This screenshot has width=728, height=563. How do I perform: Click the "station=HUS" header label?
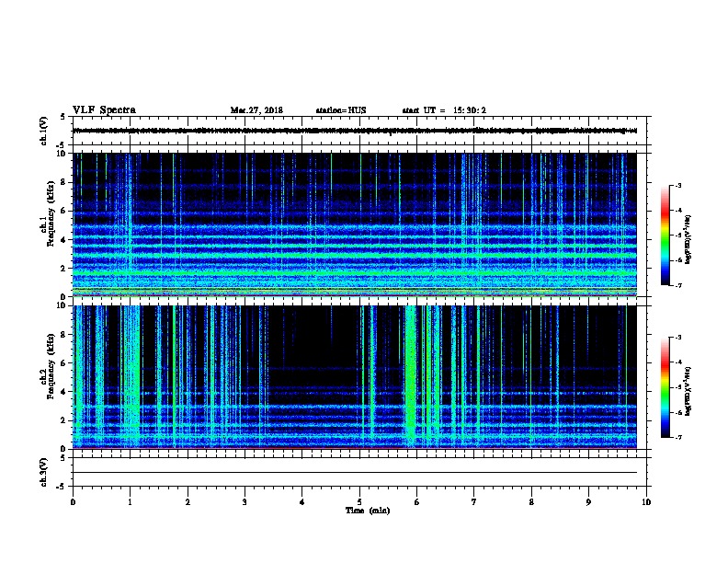[x=341, y=110]
